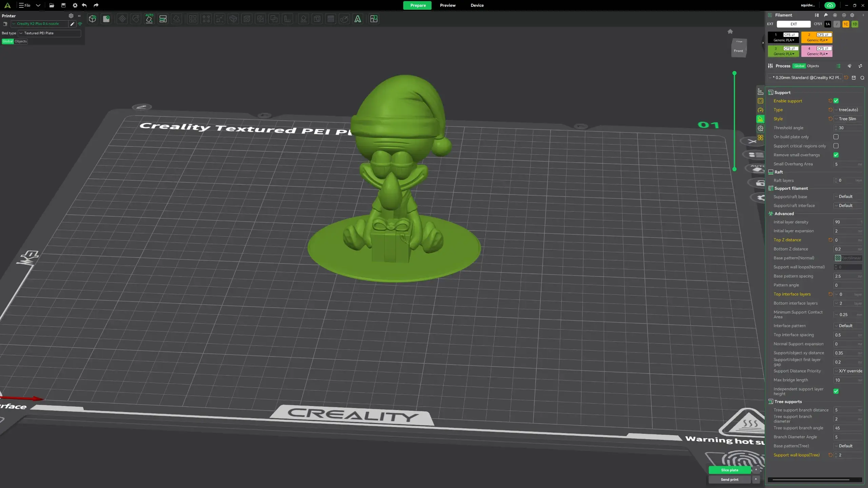Reset Top Z distance to default
The image size is (868, 488).
[x=830, y=240]
